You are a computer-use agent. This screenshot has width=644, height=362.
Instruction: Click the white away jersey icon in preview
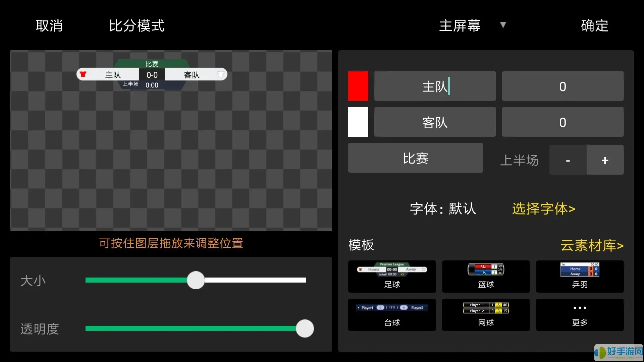221,74
